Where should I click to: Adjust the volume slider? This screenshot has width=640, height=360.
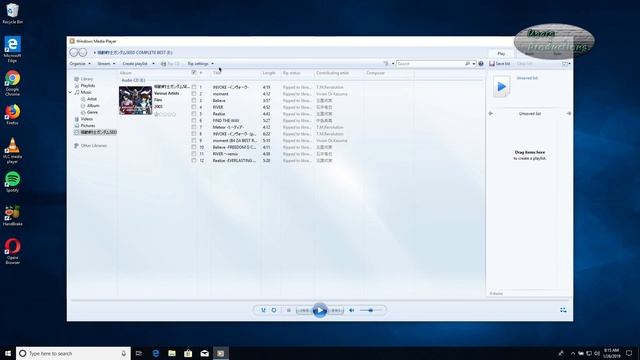pos(371,310)
